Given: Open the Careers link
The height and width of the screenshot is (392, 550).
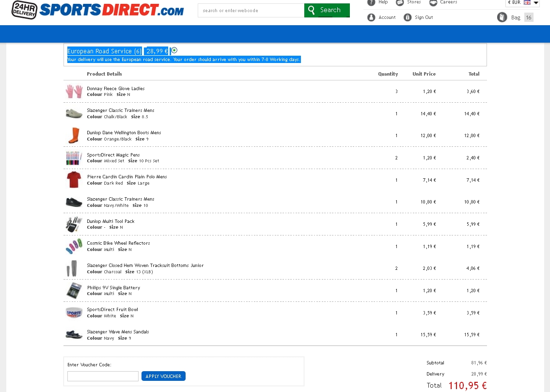Looking at the screenshot, I should click(449, 2).
